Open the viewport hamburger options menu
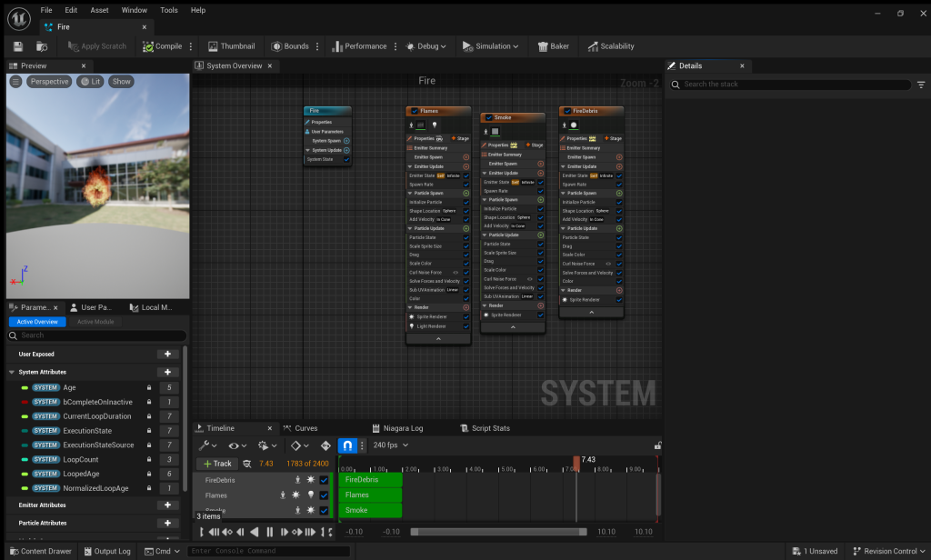This screenshot has height=560, width=931. tap(16, 82)
